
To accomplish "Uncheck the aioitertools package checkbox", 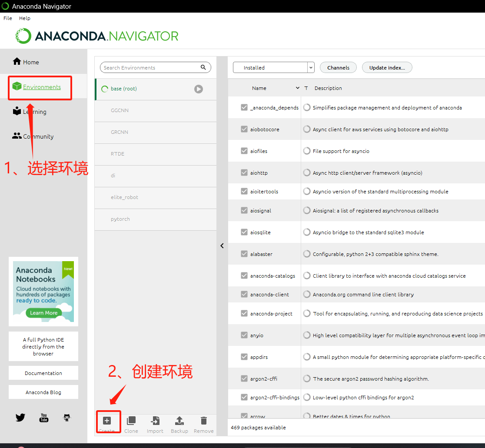I will pyautogui.click(x=244, y=191).
